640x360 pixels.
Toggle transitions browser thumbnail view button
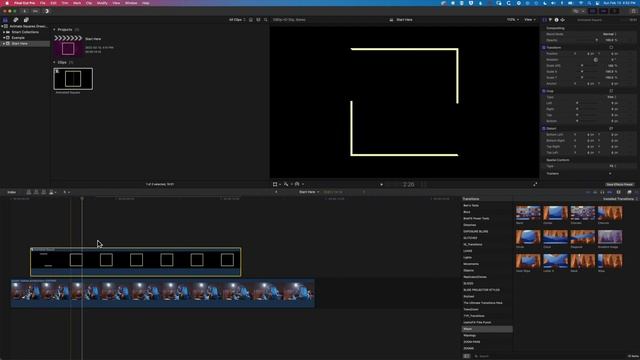coord(467,356)
